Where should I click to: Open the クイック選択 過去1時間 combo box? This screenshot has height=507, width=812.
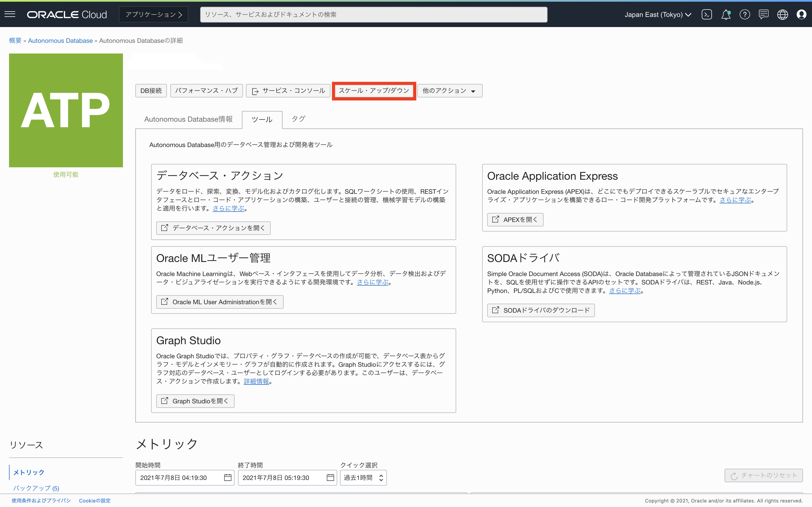[363, 477]
